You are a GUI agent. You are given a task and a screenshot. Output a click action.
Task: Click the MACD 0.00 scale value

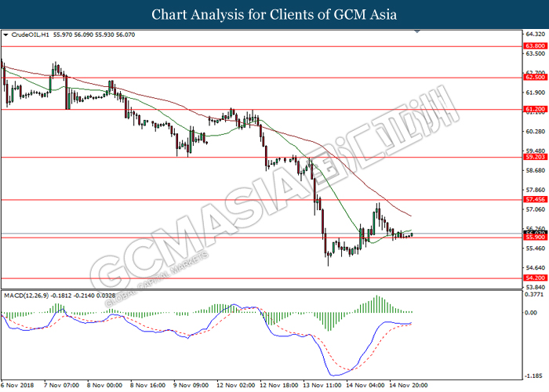531,313
